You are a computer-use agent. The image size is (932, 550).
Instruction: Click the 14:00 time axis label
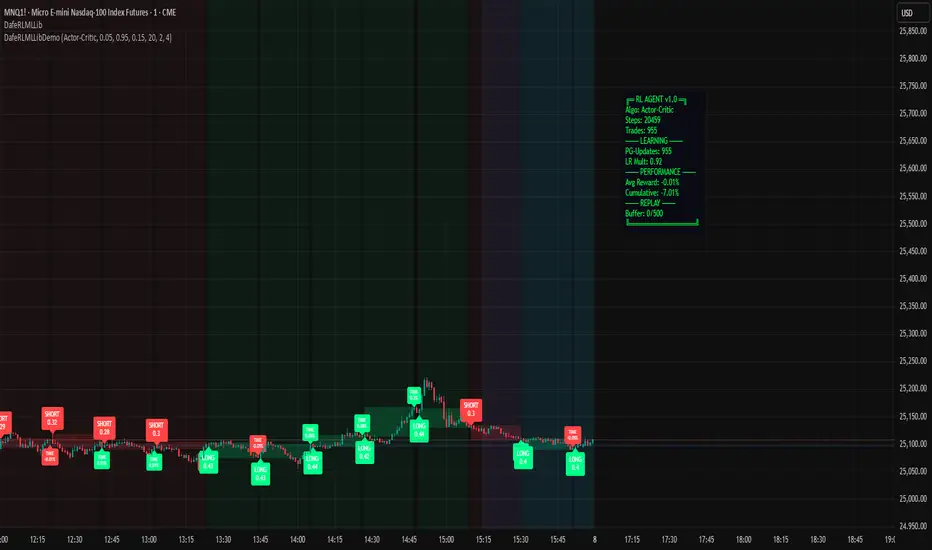pos(298,540)
